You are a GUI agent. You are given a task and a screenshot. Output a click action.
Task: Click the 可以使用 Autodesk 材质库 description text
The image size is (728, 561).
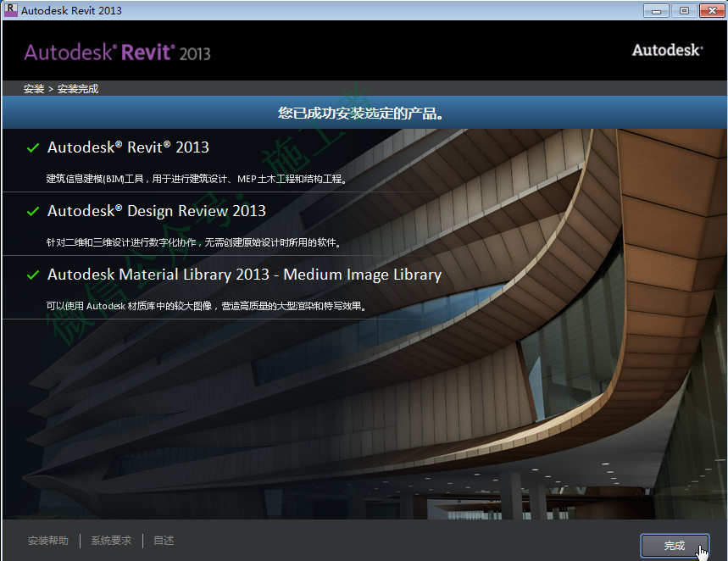[x=206, y=306]
